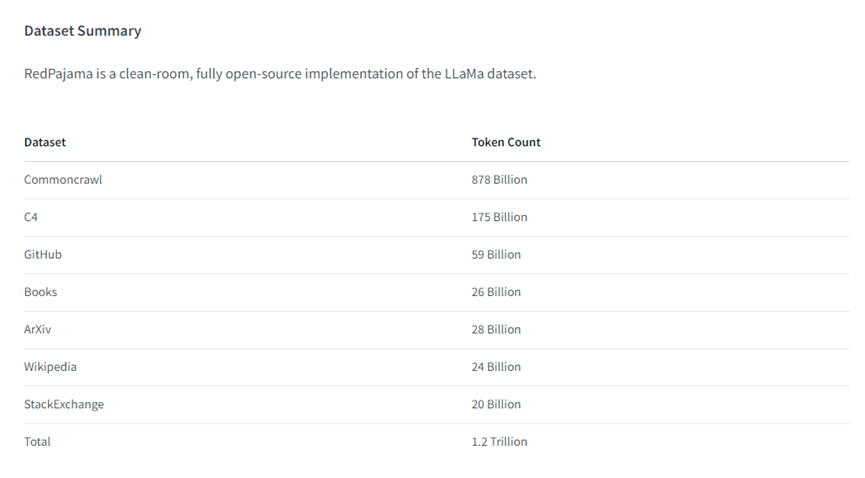Click the Token Count column header
Screen dimensions: 865x478
(506, 142)
